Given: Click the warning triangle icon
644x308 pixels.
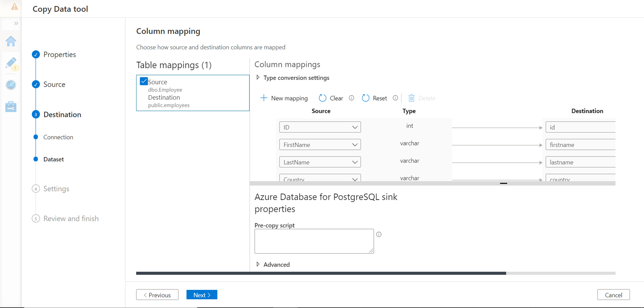Looking at the screenshot, I should click(14, 7).
